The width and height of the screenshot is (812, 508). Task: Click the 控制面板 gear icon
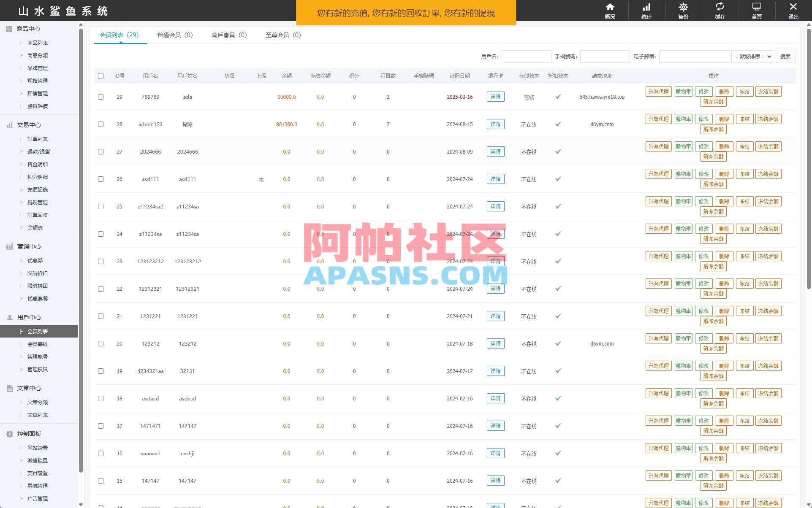(x=9, y=434)
